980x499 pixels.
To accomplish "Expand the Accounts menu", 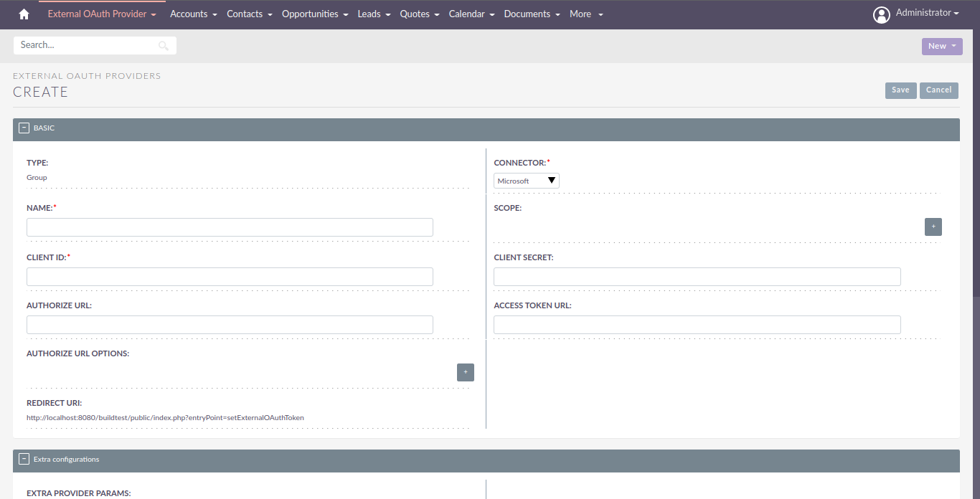I will point(193,14).
